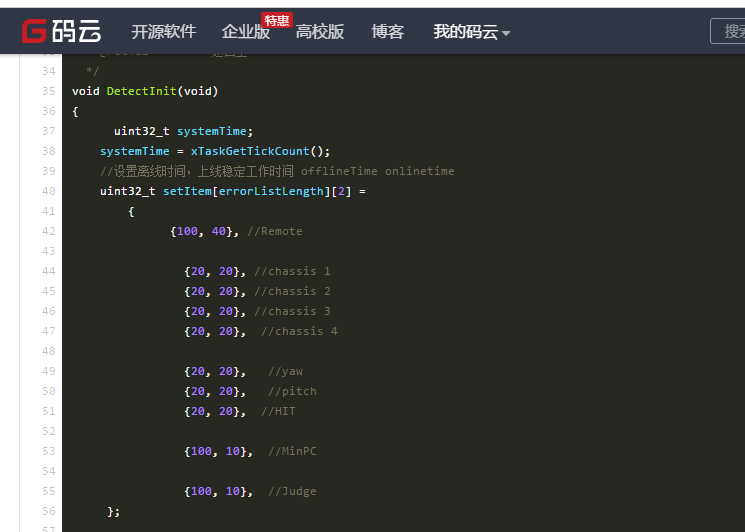This screenshot has width=745, height=532.
Task: Click the //pitch comment
Action: click(x=292, y=391)
